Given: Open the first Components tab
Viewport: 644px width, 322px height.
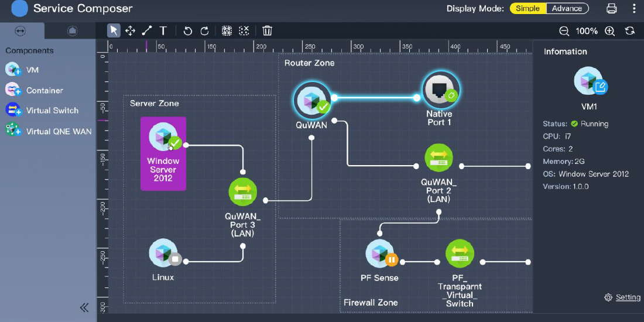Looking at the screenshot, I should point(20,30).
